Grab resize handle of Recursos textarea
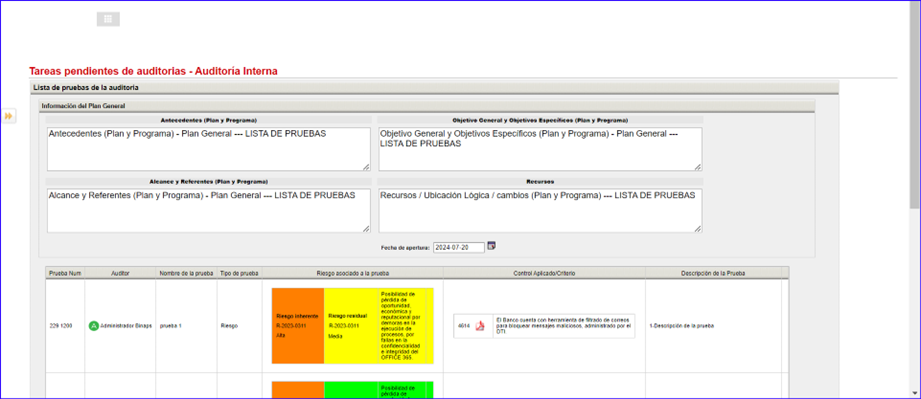This screenshot has width=921, height=399. pyautogui.click(x=697, y=228)
